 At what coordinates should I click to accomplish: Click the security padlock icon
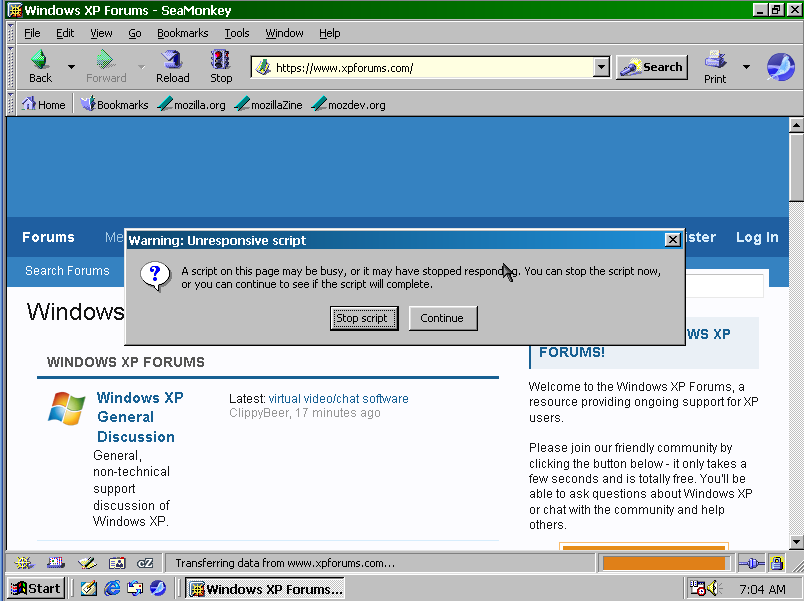777,564
